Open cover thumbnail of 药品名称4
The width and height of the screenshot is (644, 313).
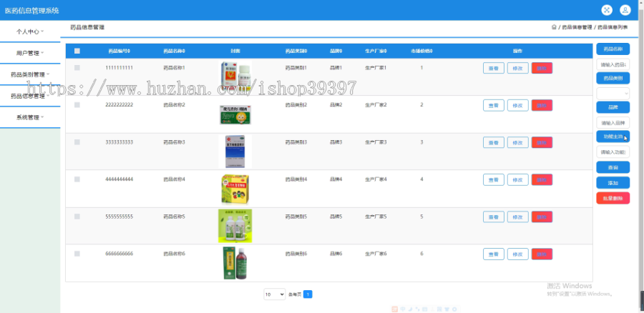[235, 189]
